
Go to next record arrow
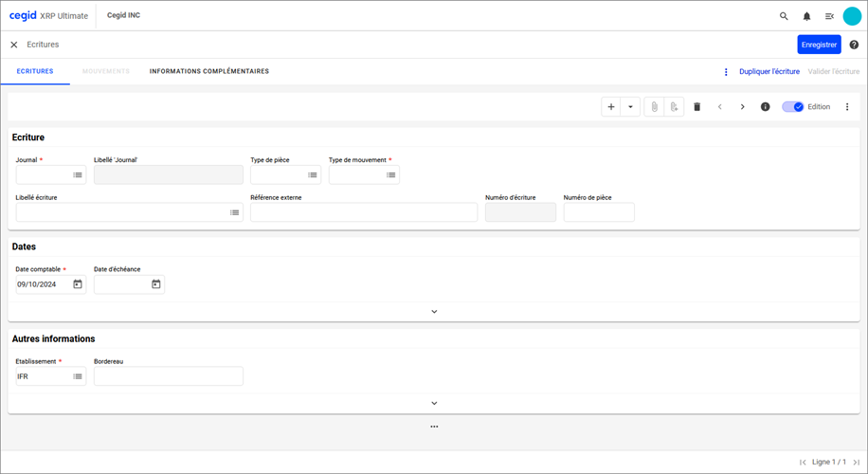pyautogui.click(x=742, y=107)
